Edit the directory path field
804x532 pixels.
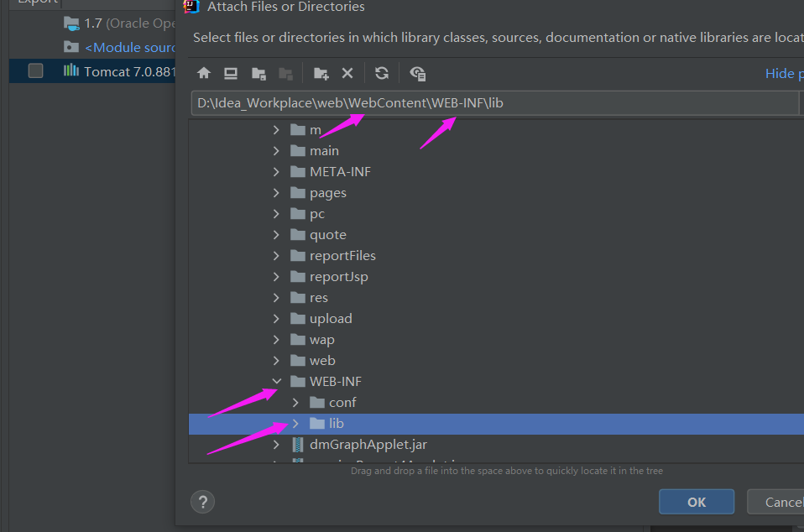tap(494, 103)
